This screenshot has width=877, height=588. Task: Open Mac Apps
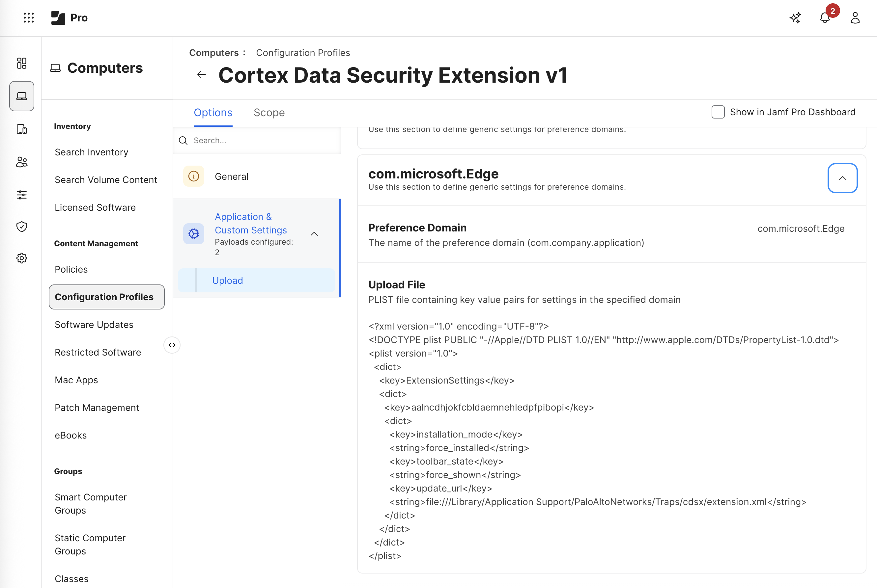pyautogui.click(x=76, y=380)
